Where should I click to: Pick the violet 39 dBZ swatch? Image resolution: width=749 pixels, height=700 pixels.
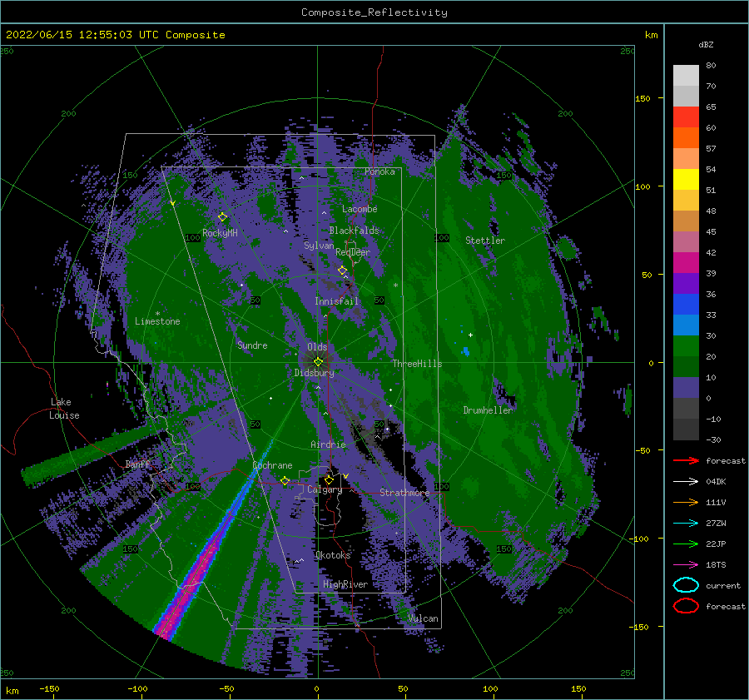click(x=686, y=283)
